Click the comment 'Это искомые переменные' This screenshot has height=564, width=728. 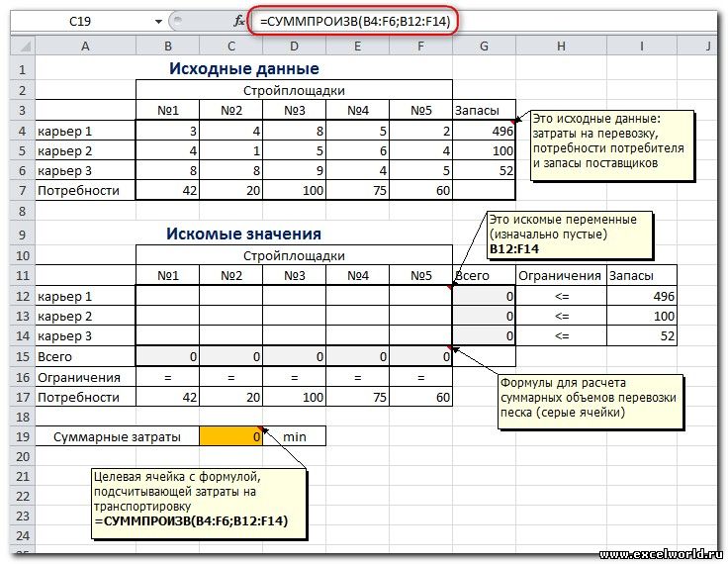(x=569, y=235)
